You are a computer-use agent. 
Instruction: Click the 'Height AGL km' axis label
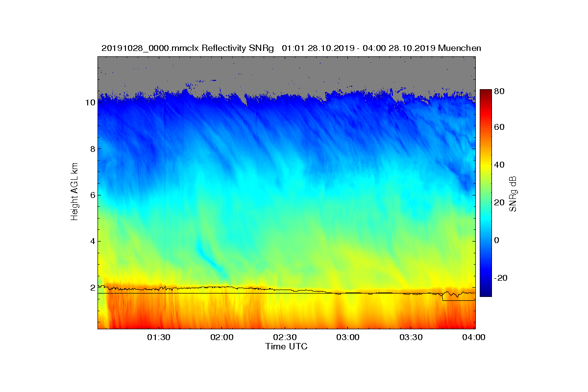click(x=74, y=192)
